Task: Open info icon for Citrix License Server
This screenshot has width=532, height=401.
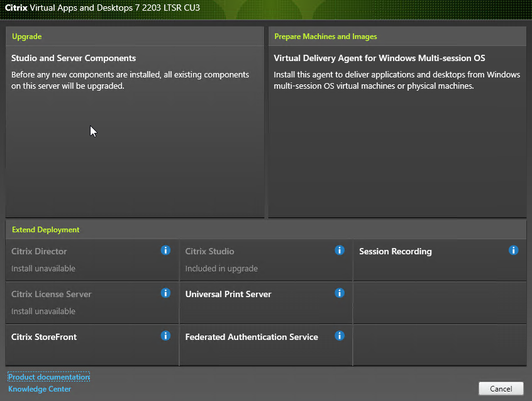Action: coord(165,293)
